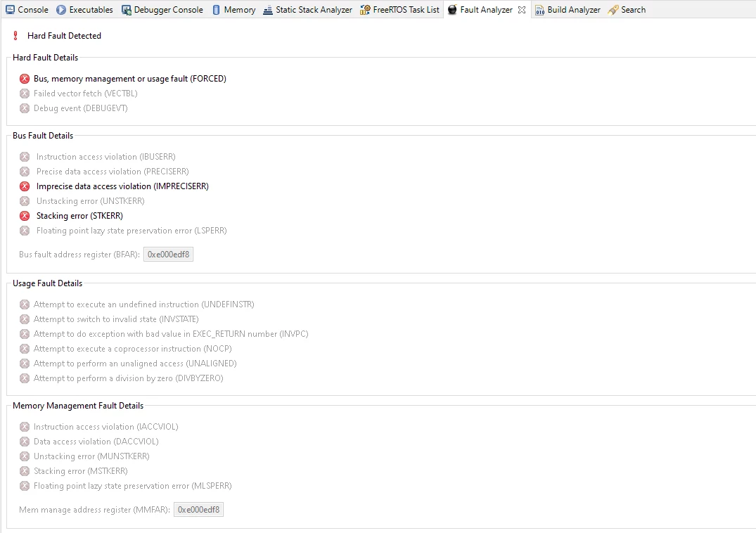Close the Fault Analyzer tab
The image size is (756, 533).
522,10
